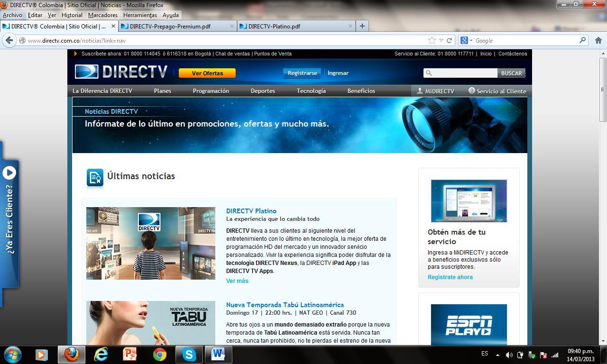Click the BUSCAR button
This screenshot has height=364, width=607.
(x=511, y=73)
